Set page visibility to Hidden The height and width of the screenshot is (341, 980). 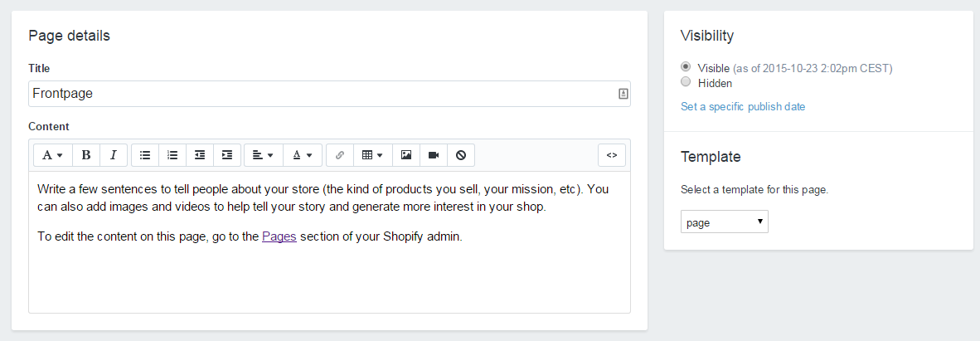(686, 82)
